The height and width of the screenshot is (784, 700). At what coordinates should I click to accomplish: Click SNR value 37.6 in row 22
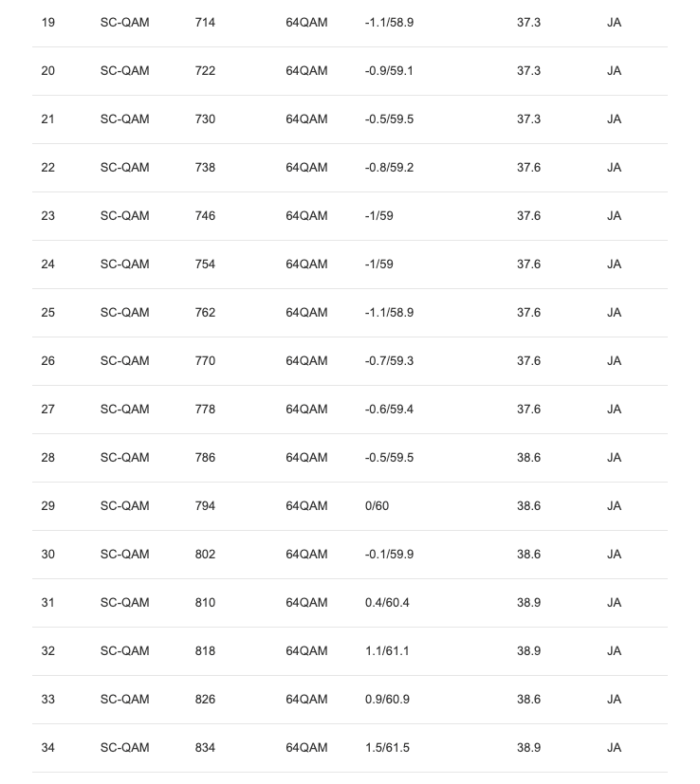point(529,168)
